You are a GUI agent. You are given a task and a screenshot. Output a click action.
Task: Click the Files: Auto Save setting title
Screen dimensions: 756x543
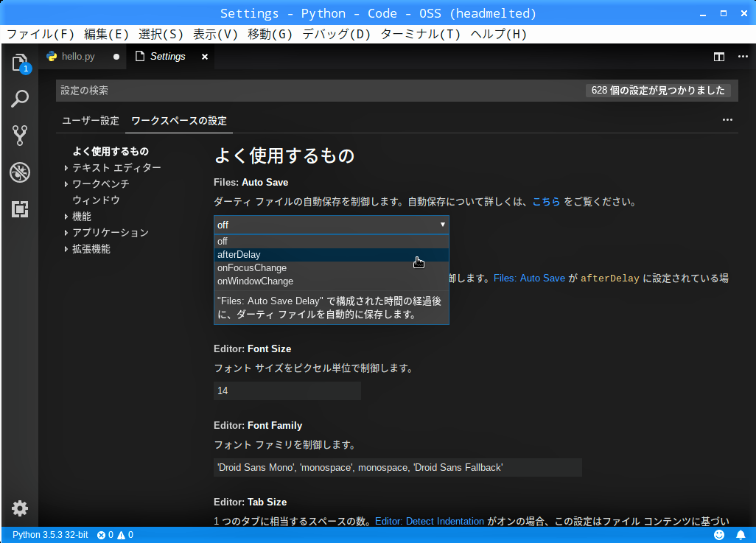click(251, 182)
